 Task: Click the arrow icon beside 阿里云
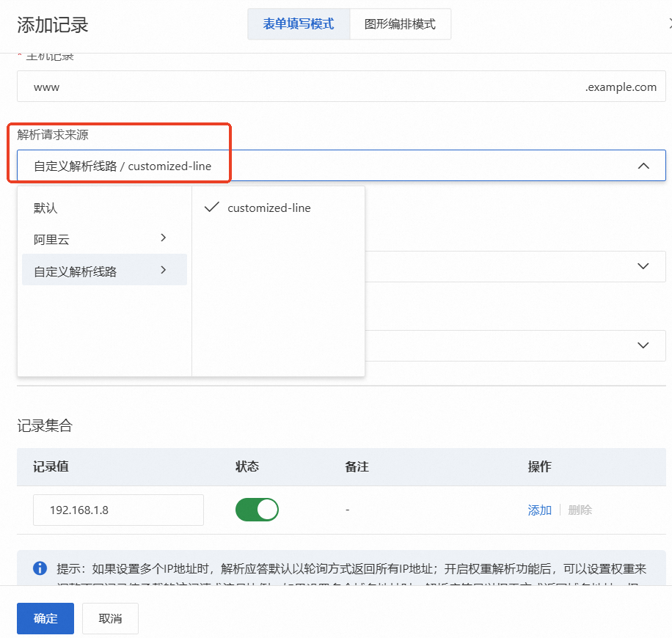pyautogui.click(x=164, y=238)
